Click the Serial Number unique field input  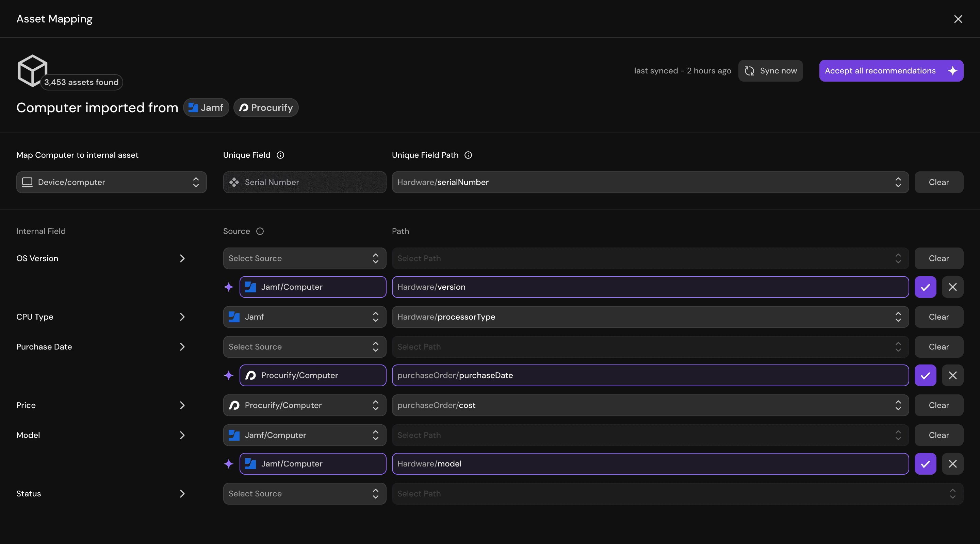pyautogui.click(x=304, y=182)
